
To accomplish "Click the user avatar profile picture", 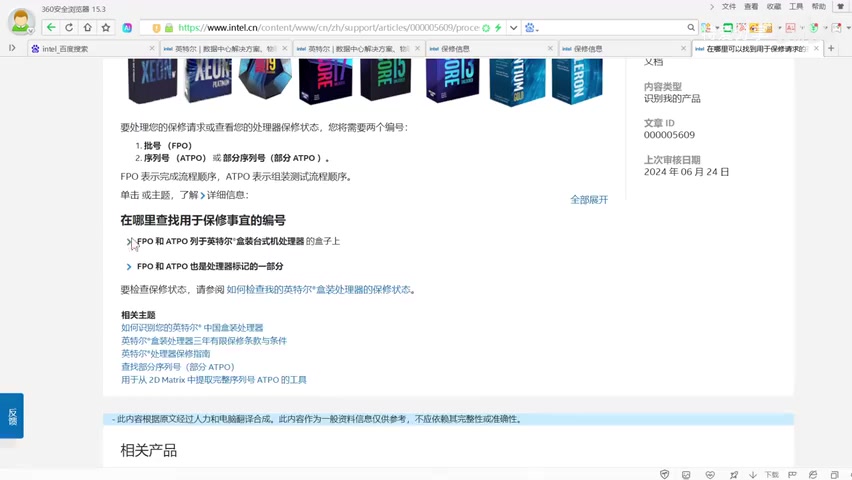I will (x=21, y=21).
